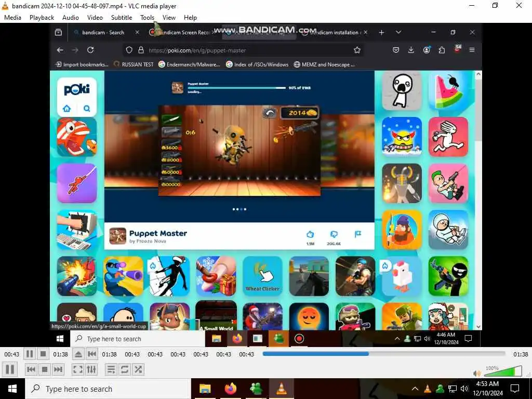Click stop button between previous and next
Viewport: 532px width, 399px height.
[x=45, y=369]
